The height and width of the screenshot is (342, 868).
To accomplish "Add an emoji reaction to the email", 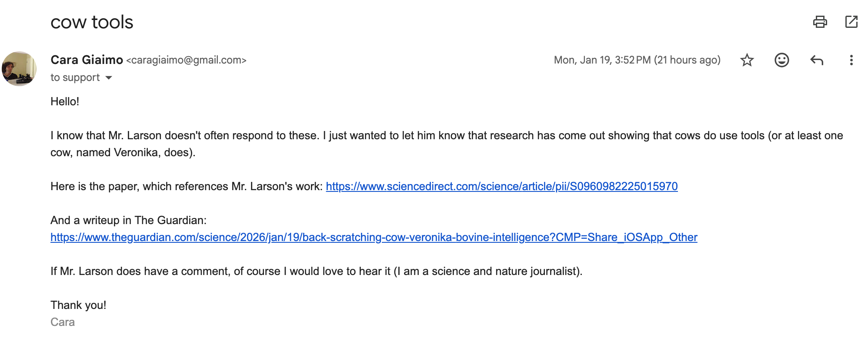I will pyautogui.click(x=781, y=60).
